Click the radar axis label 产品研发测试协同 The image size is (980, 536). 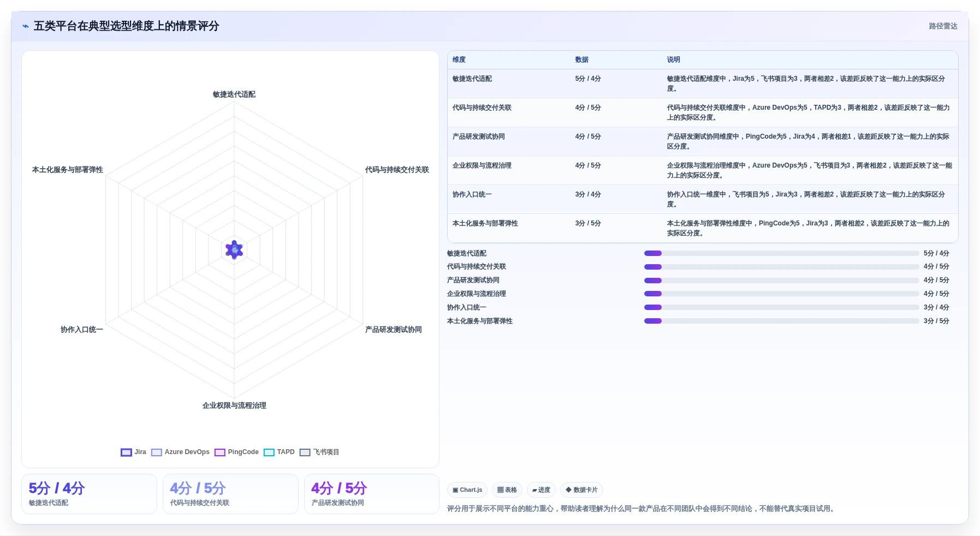pos(393,330)
